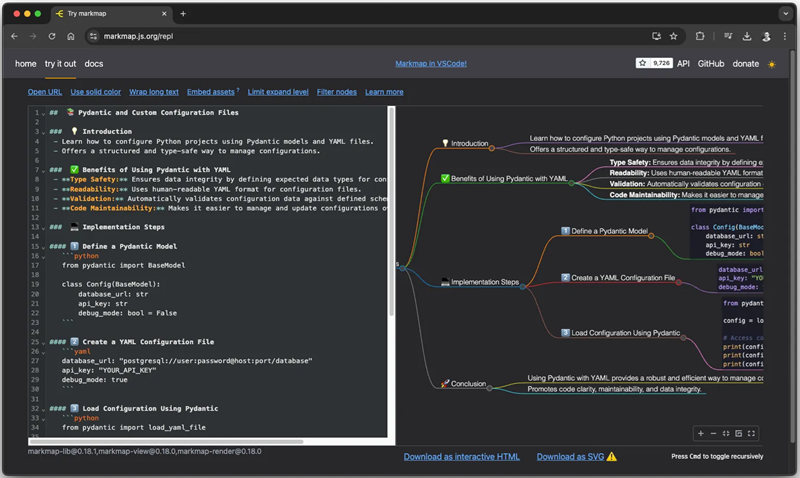This screenshot has width=800, height=478.
Task: Zoom out the markmap using minus icon
Action: point(713,433)
